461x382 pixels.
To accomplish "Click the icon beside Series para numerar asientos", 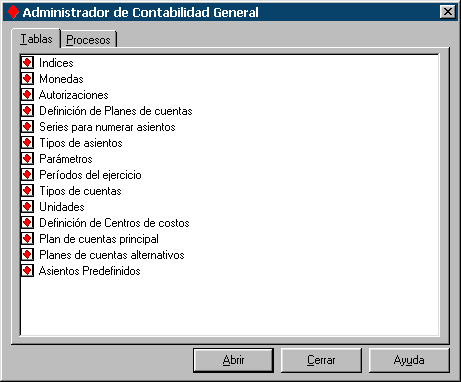I will point(27,127).
